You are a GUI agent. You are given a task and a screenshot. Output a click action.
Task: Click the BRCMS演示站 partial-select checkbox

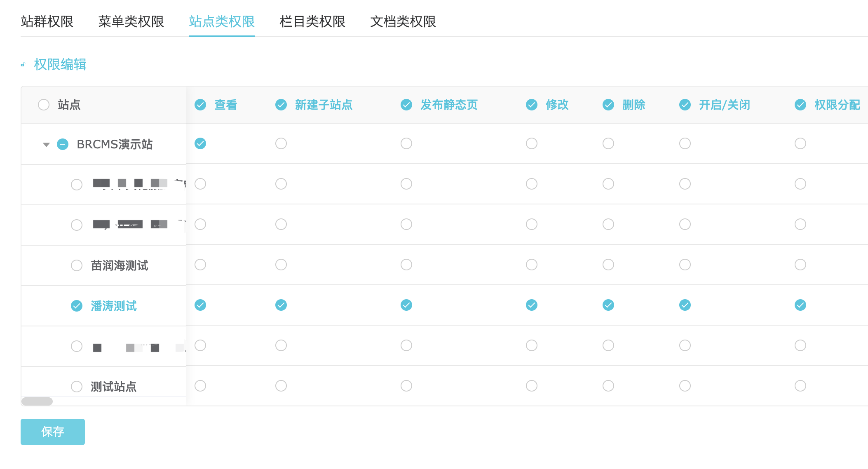click(63, 144)
